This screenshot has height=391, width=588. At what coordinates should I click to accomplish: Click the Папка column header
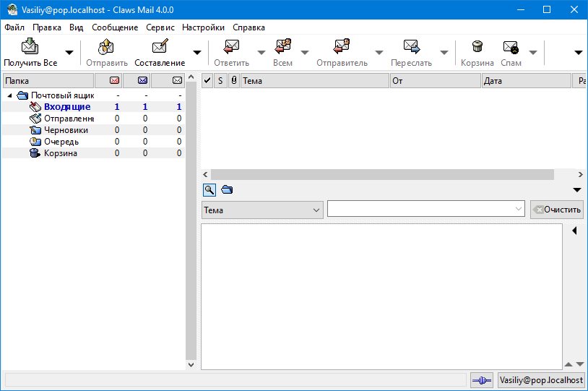click(x=48, y=81)
